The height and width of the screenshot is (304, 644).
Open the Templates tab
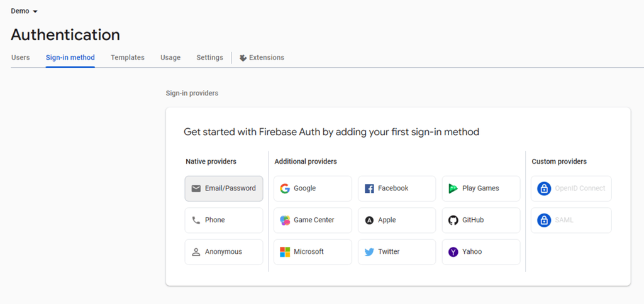(x=128, y=58)
